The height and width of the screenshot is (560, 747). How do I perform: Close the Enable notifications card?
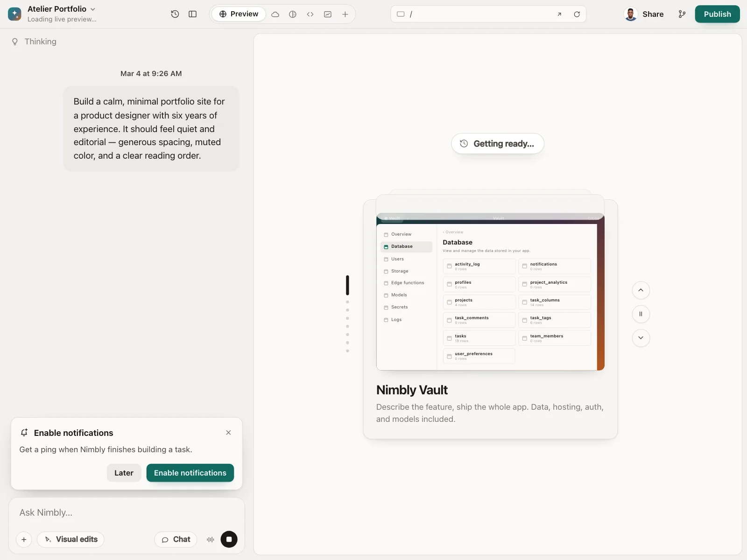tap(228, 433)
